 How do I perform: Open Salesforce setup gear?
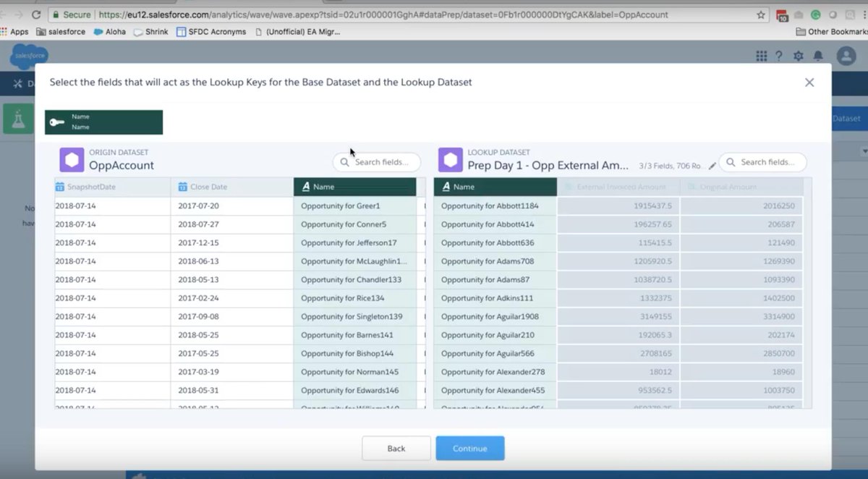click(x=799, y=56)
